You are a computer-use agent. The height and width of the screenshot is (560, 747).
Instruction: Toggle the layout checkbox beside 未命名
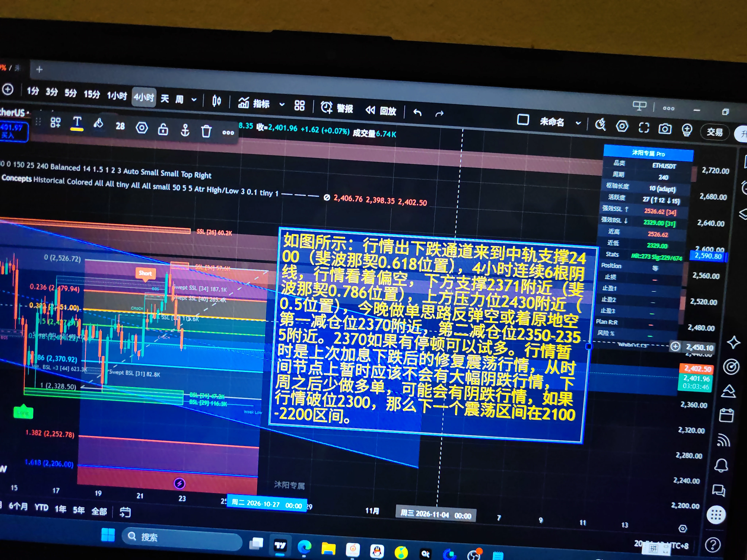pyautogui.click(x=523, y=120)
